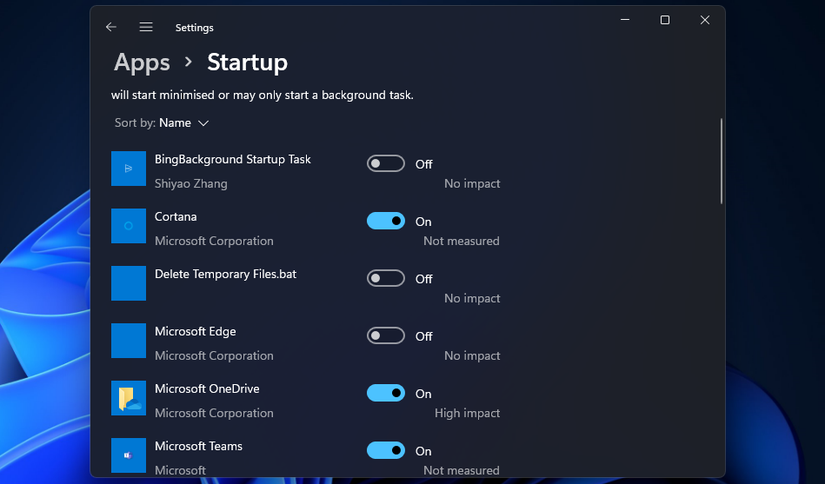Turn on Microsoft Edge startup toggle

(x=386, y=336)
